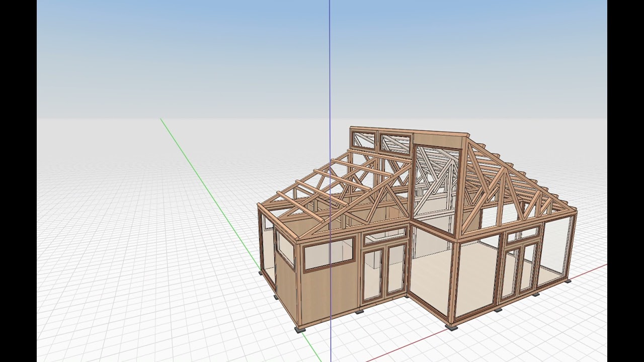The height and width of the screenshot is (362, 644).
Task: Select the wide horizontal window on left wall
Action: [x=329, y=254]
